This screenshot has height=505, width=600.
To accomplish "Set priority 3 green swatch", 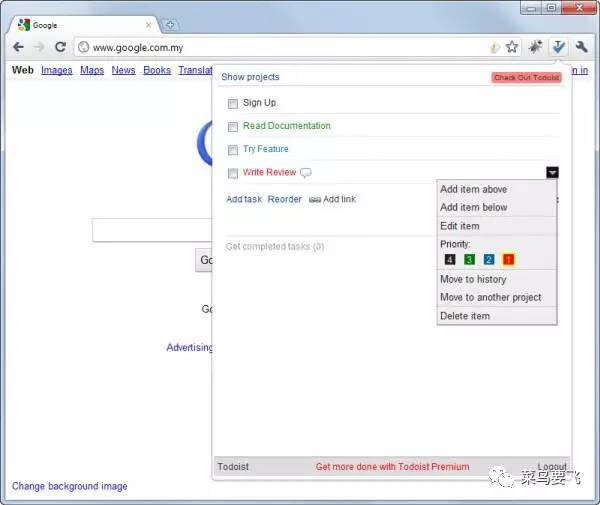I will pos(469,260).
